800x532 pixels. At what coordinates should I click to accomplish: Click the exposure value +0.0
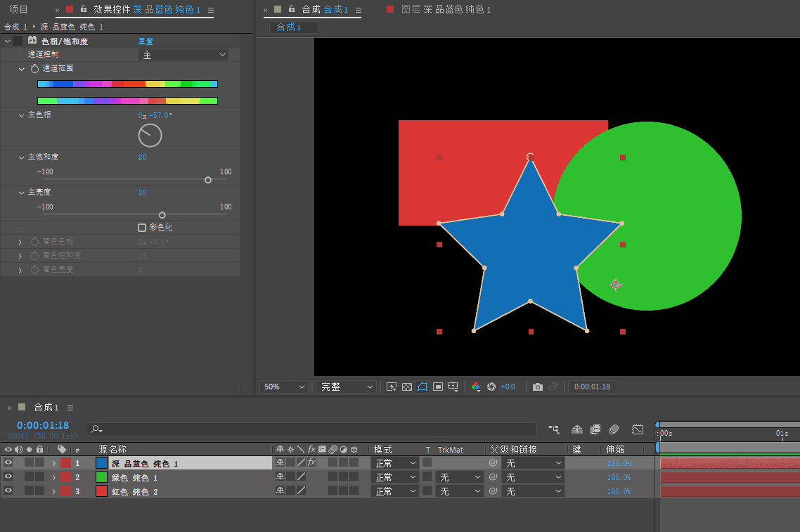tap(508, 387)
